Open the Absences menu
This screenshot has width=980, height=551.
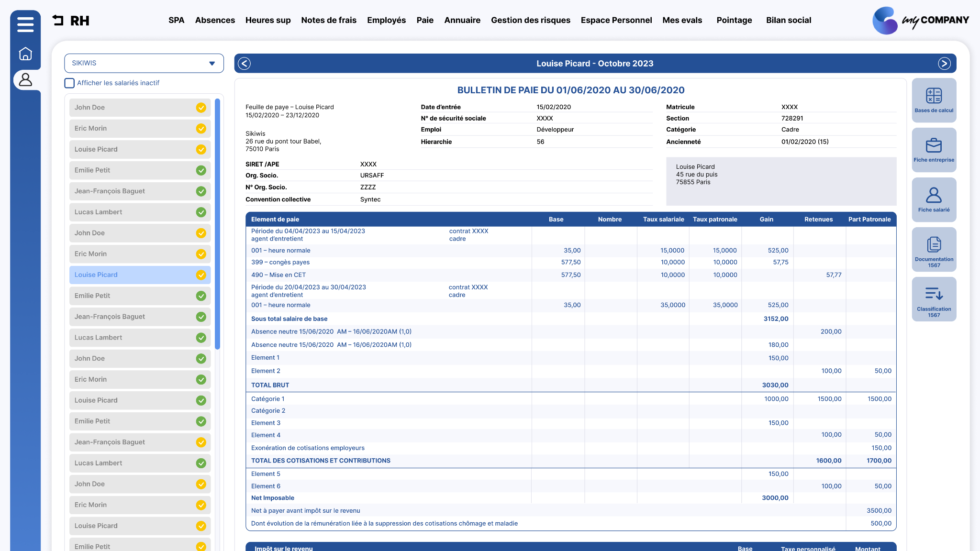pyautogui.click(x=215, y=20)
